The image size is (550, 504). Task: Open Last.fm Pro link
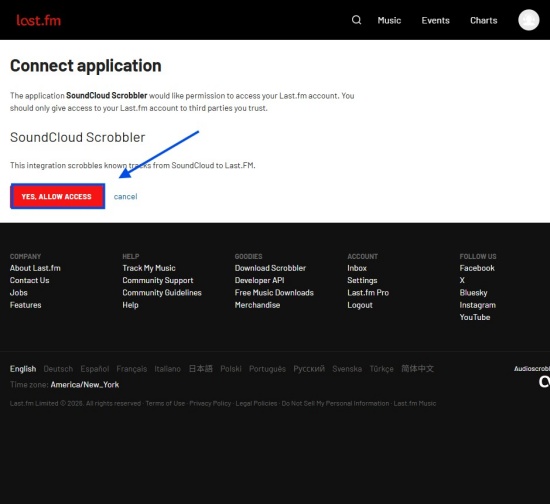pos(368,293)
